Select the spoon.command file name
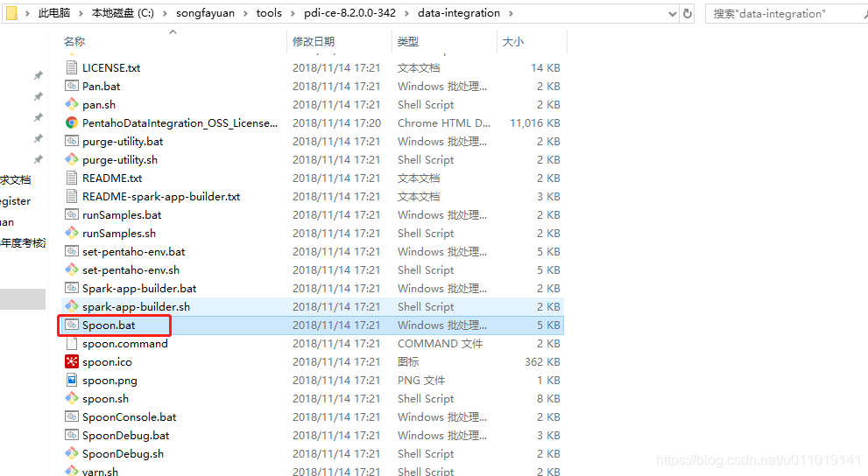 pos(125,343)
